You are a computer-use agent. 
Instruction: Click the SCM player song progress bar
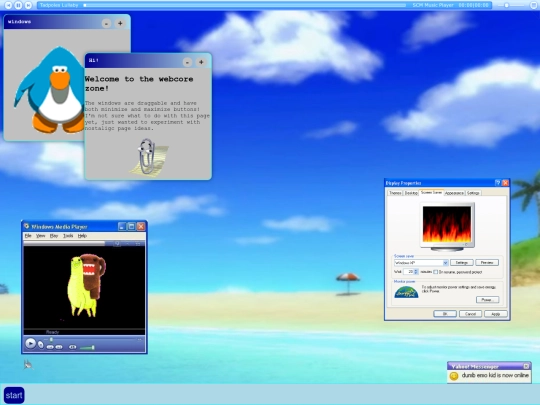click(x=245, y=5)
